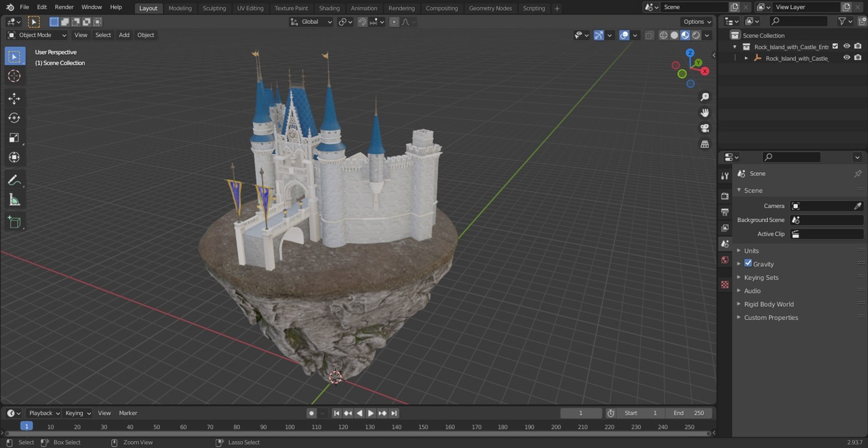This screenshot has width=868, height=448.
Task: Switch perspective/orthographic grid icon
Action: (704, 144)
